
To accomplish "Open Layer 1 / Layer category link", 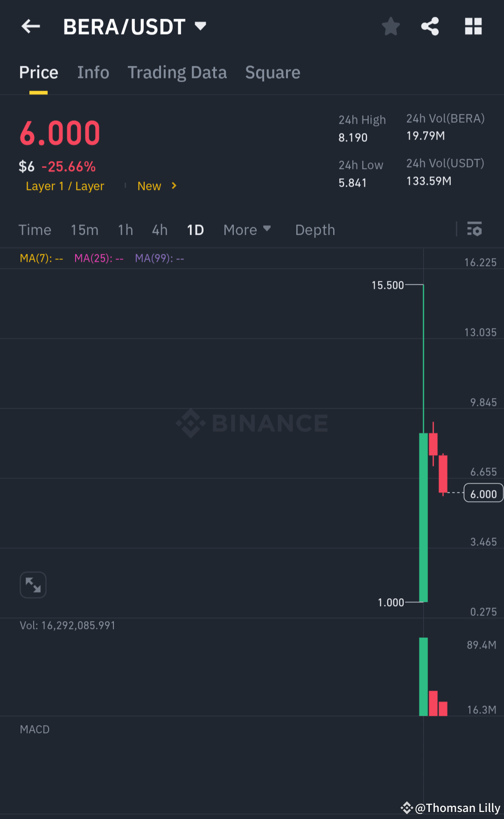I will pyautogui.click(x=65, y=186).
